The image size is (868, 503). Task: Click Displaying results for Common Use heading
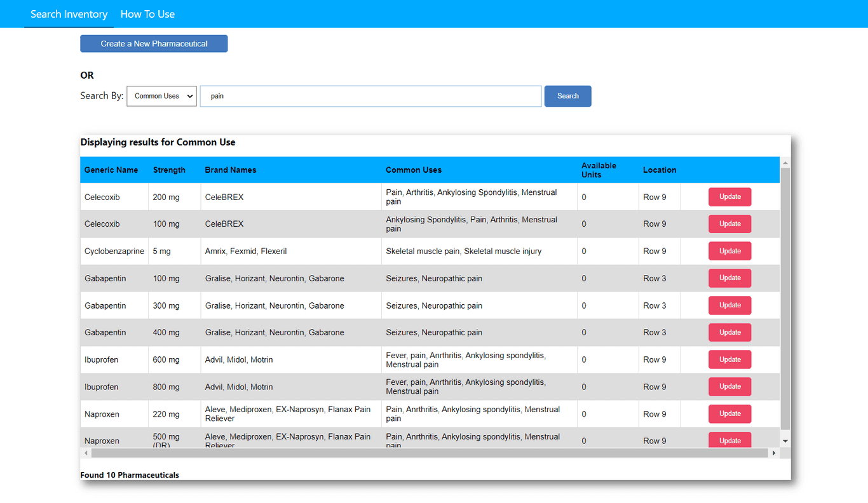(158, 142)
